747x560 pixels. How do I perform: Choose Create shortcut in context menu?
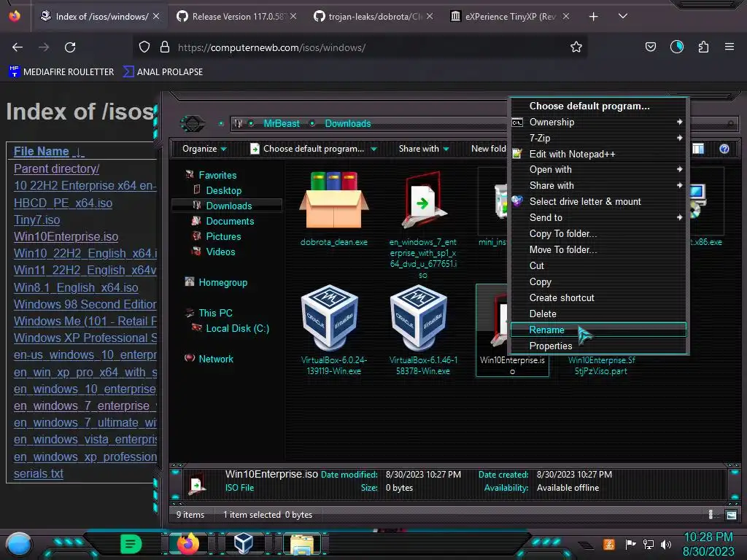pyautogui.click(x=598, y=297)
